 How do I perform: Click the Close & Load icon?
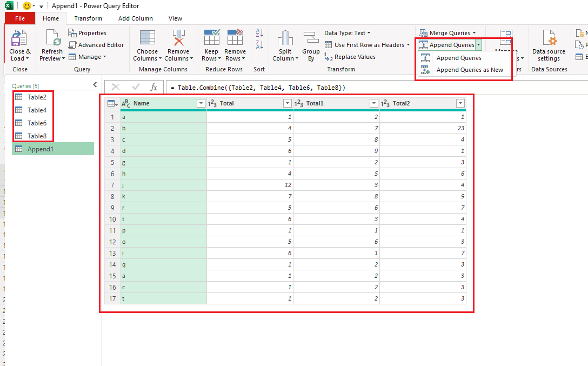pyautogui.click(x=19, y=38)
